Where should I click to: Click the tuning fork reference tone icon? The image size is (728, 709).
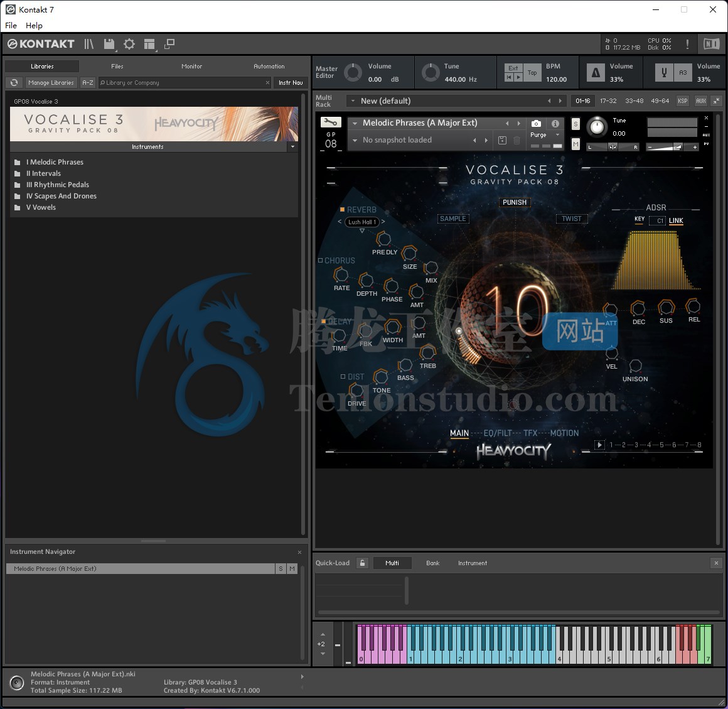tap(664, 72)
